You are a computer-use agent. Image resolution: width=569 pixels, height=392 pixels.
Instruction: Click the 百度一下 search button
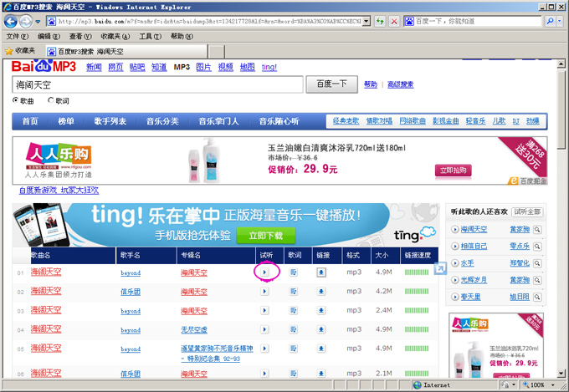coord(331,84)
